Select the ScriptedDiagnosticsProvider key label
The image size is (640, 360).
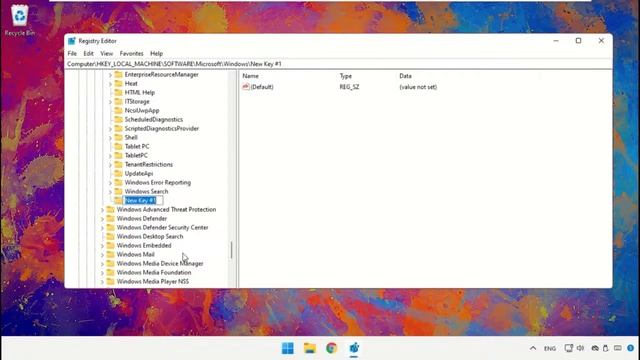coord(162,128)
